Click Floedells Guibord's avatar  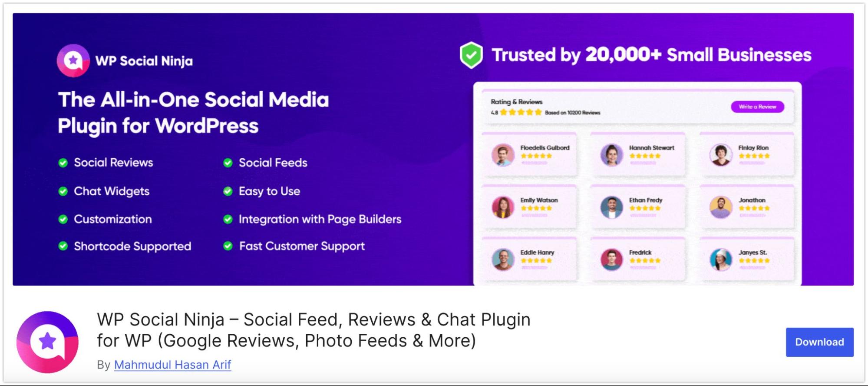pos(503,155)
